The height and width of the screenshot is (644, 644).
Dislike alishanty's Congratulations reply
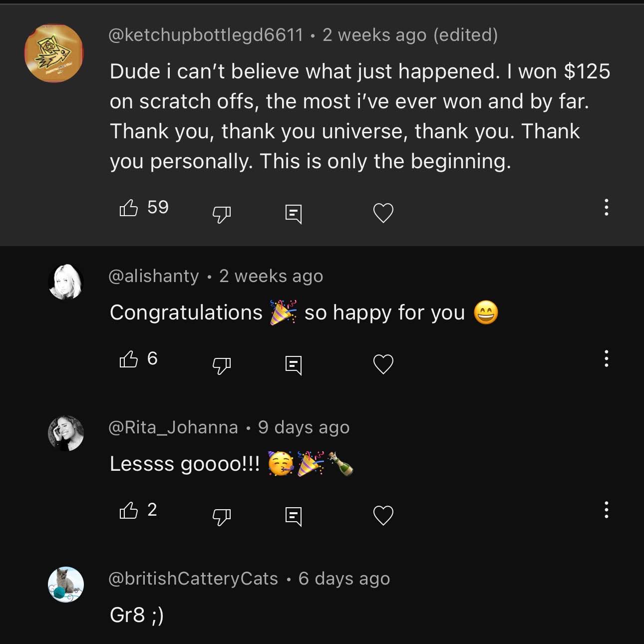[221, 365]
